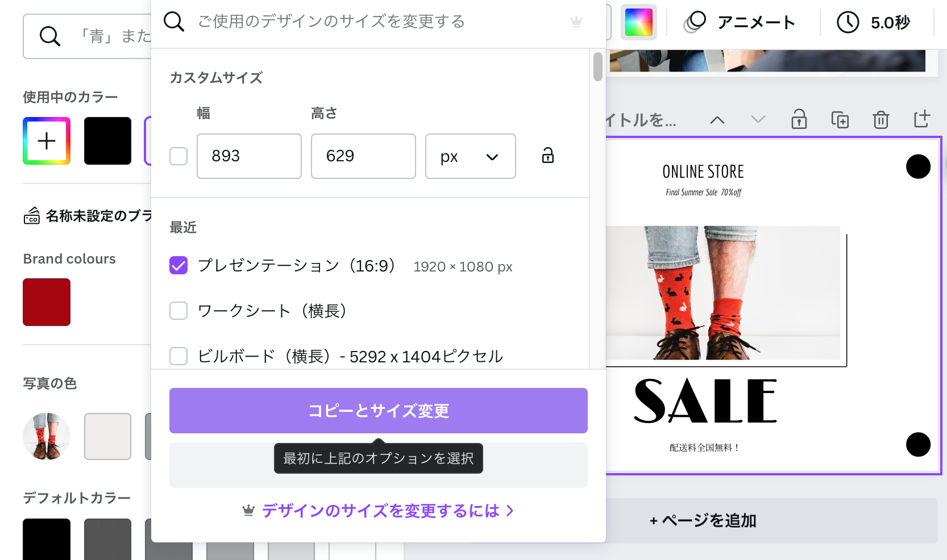The height and width of the screenshot is (560, 947).
Task: Delete the page with the trash icon
Action: (x=881, y=120)
